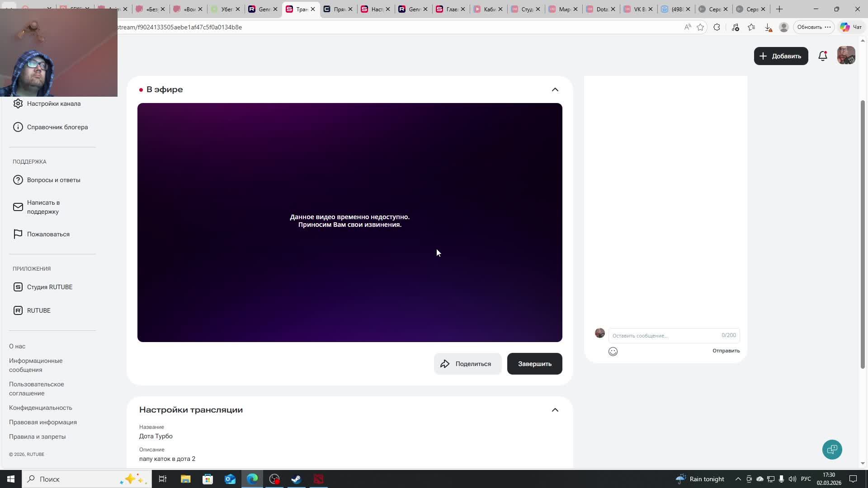Show hidden system tray icons chevron
This screenshot has width=868, height=488.
click(738, 479)
